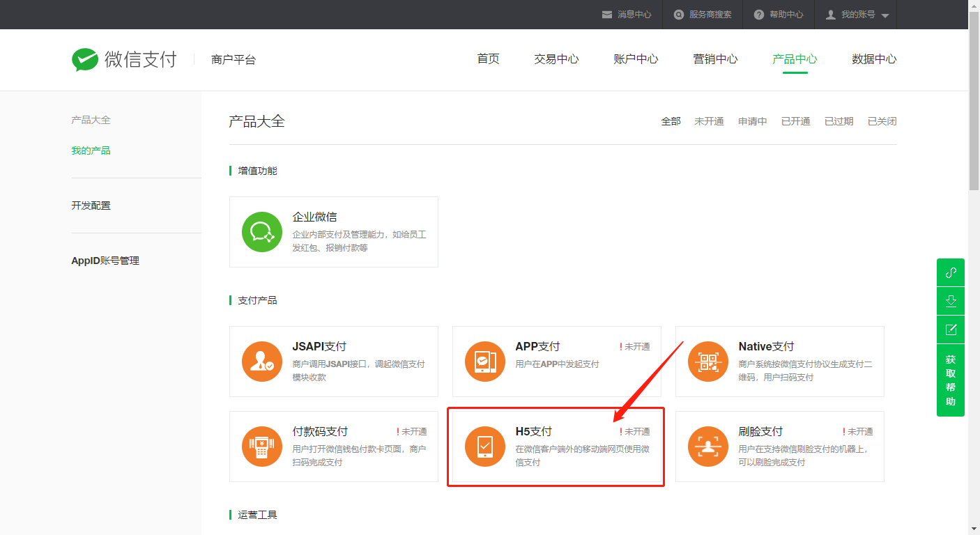Screen dimensions: 980x535
Task: Click the scrollbar up arrow
Action: [x=974, y=6]
